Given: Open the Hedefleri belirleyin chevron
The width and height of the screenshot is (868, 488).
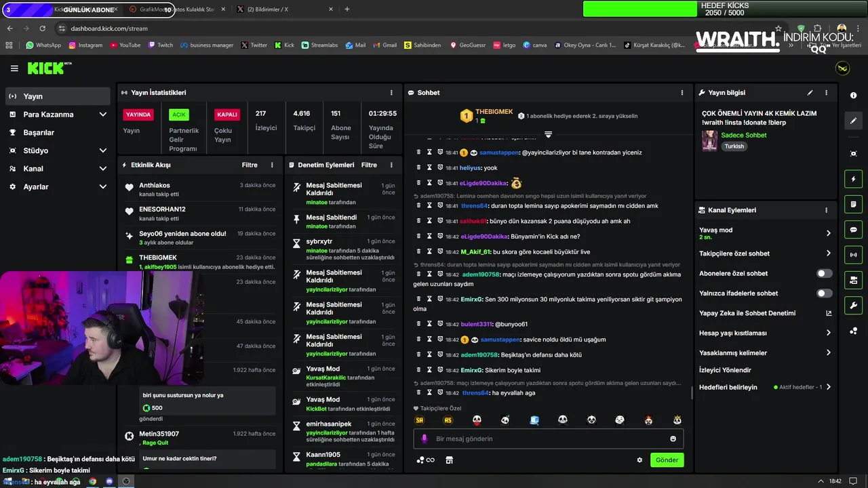Looking at the screenshot, I should tap(828, 387).
